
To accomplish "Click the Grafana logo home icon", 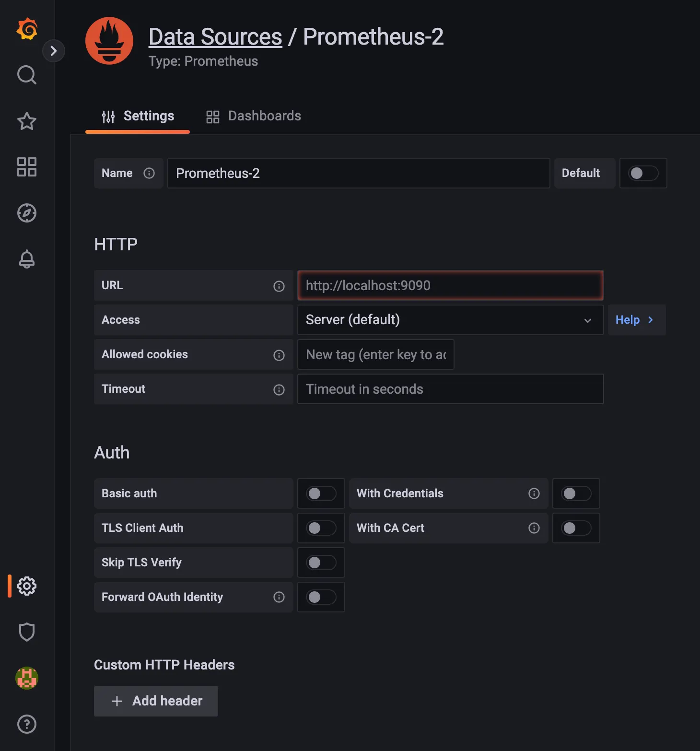I will 27,29.
